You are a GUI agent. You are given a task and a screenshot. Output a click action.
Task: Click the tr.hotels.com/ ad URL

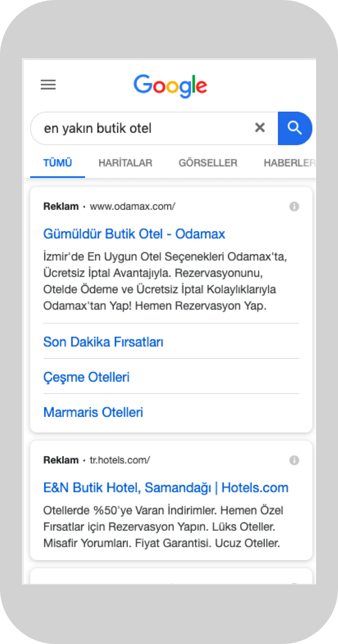(x=120, y=460)
